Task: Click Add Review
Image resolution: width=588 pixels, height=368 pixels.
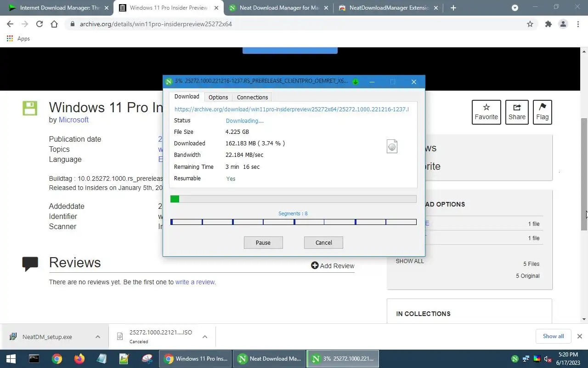Action: click(333, 265)
